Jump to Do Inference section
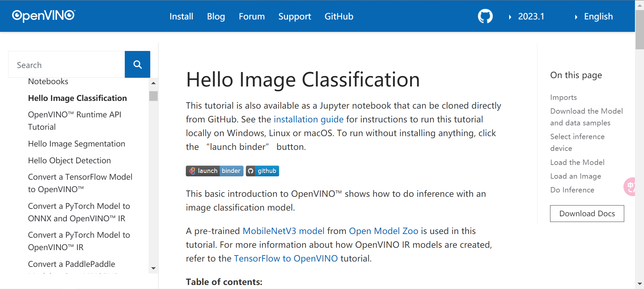 (572, 190)
